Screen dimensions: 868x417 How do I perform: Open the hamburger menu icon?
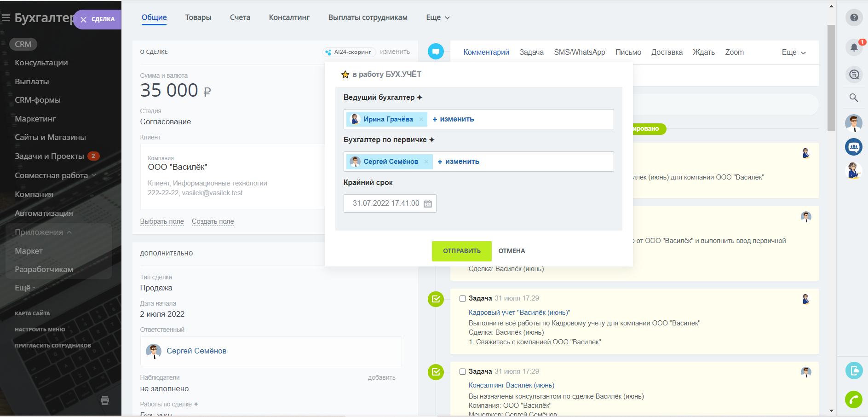(x=6, y=18)
